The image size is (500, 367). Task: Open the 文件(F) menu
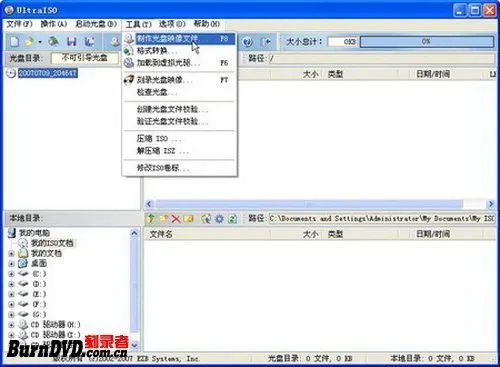[x=19, y=24]
